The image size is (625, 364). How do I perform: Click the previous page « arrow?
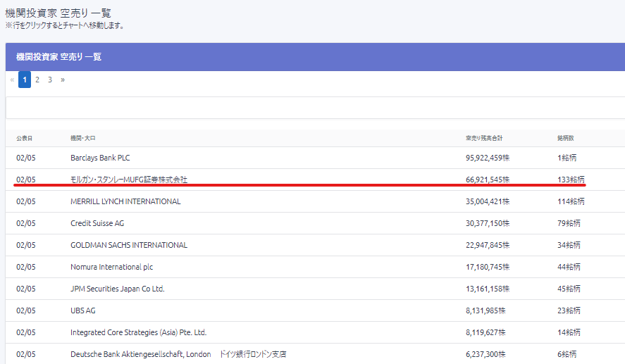tap(12, 80)
